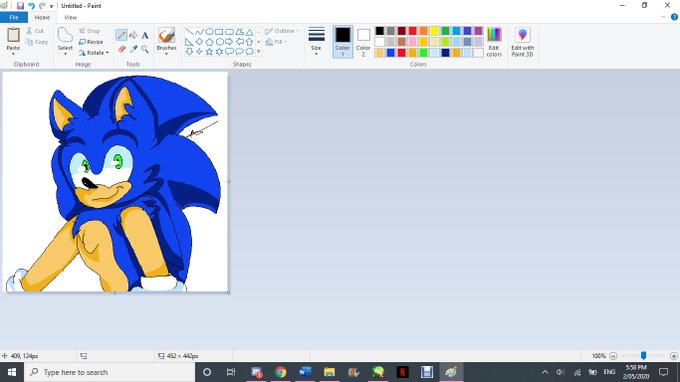Click the Copy button
This screenshot has height=382, width=680.
point(36,42)
